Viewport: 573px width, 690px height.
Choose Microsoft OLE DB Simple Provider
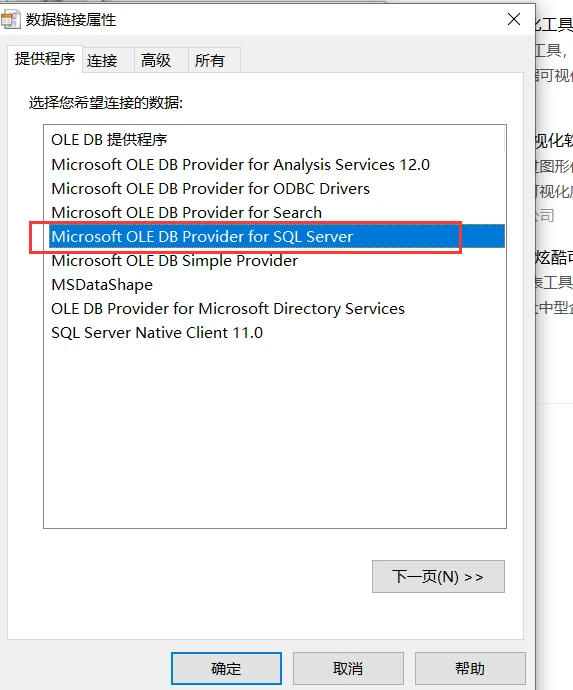point(175,261)
